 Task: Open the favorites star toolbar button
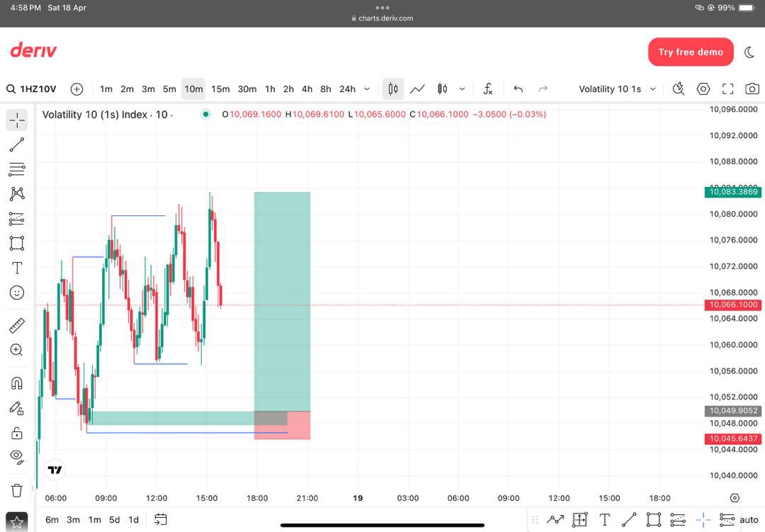click(x=16, y=522)
